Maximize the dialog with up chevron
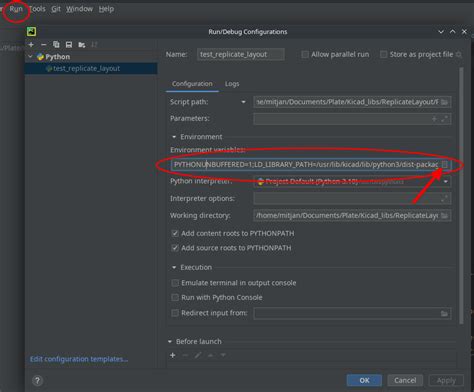Image resolution: width=474 pixels, height=392 pixels. point(452,32)
